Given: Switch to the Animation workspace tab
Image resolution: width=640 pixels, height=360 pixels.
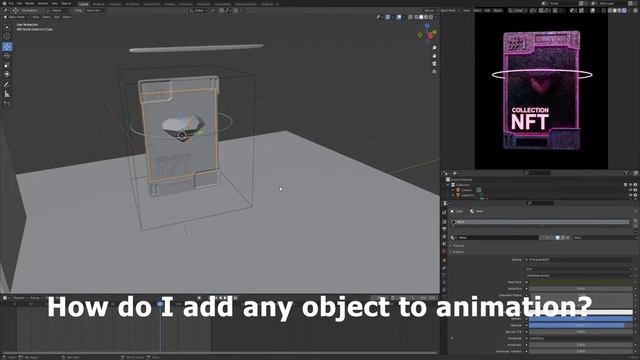Looking at the screenshot, I should [186, 4].
